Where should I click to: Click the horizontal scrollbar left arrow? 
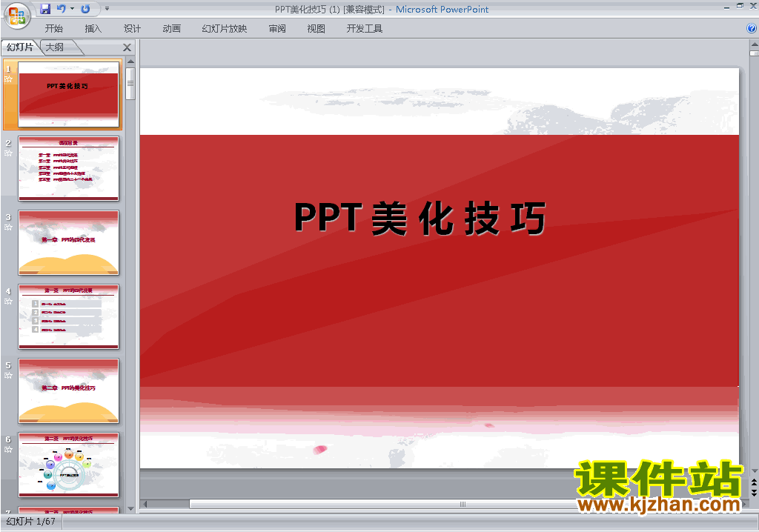click(145, 504)
